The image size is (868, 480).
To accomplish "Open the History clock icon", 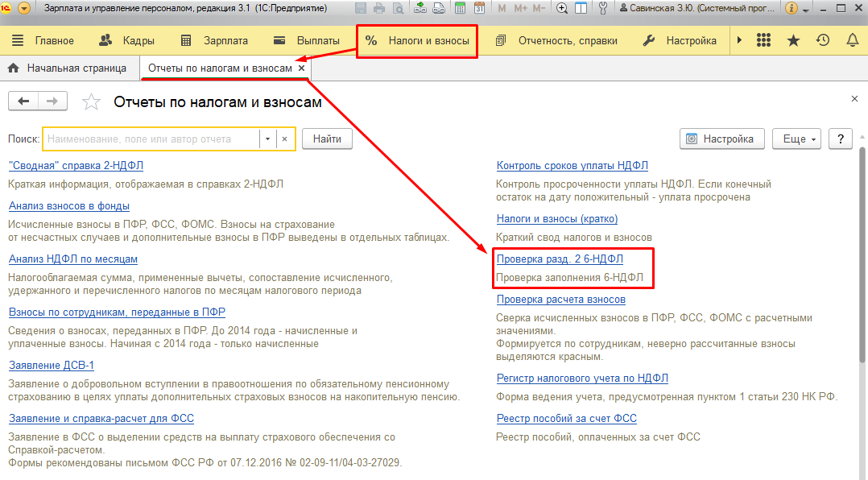I will 822,41.
